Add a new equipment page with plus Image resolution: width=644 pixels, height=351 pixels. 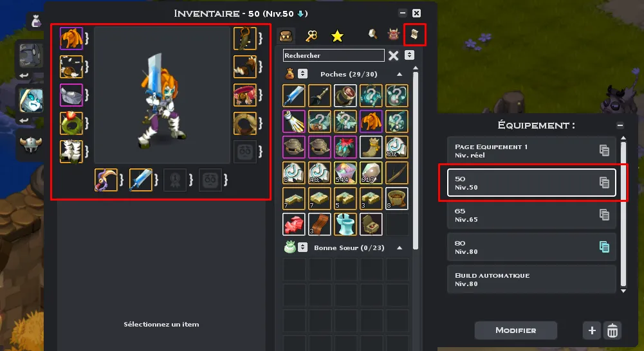coord(592,330)
